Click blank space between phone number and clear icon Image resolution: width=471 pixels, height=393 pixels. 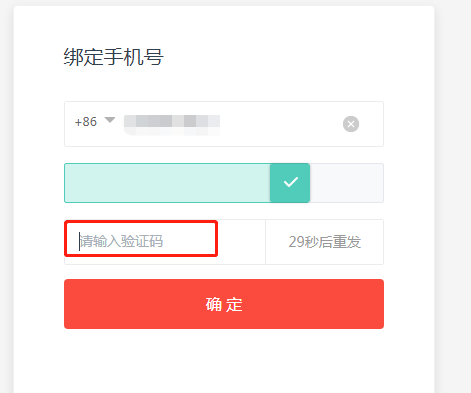pyautogui.click(x=281, y=124)
